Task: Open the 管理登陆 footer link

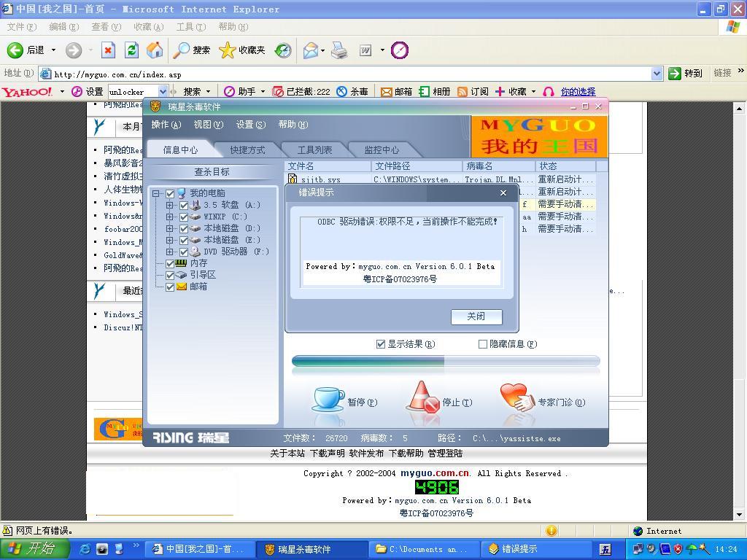Action: (445, 454)
